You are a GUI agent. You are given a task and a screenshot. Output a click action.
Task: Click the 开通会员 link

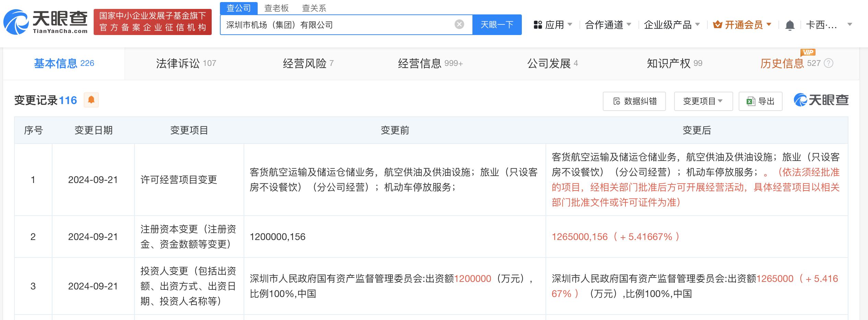pyautogui.click(x=744, y=24)
